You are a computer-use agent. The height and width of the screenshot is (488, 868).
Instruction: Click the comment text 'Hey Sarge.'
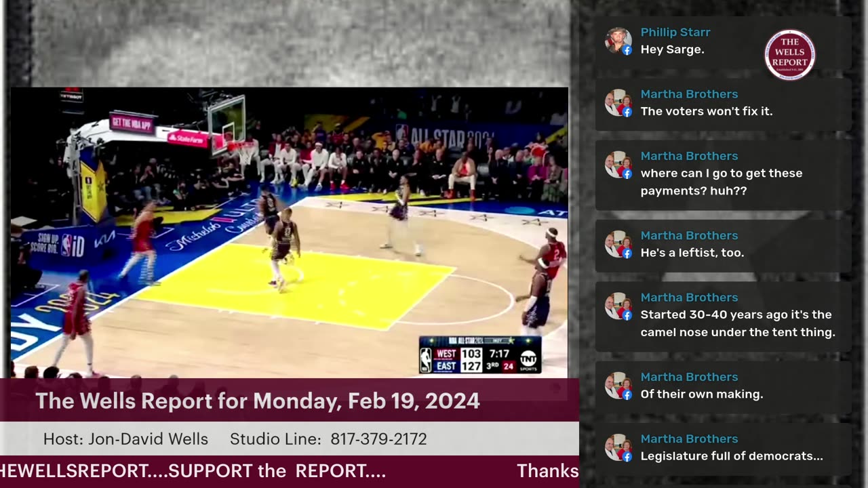click(673, 49)
